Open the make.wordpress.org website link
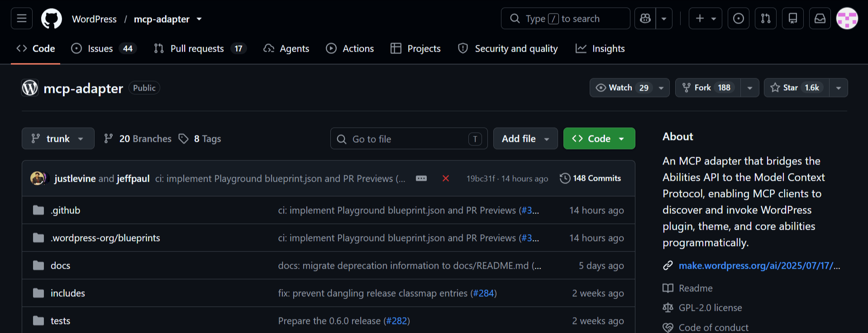This screenshot has width=868, height=333. coord(759,265)
